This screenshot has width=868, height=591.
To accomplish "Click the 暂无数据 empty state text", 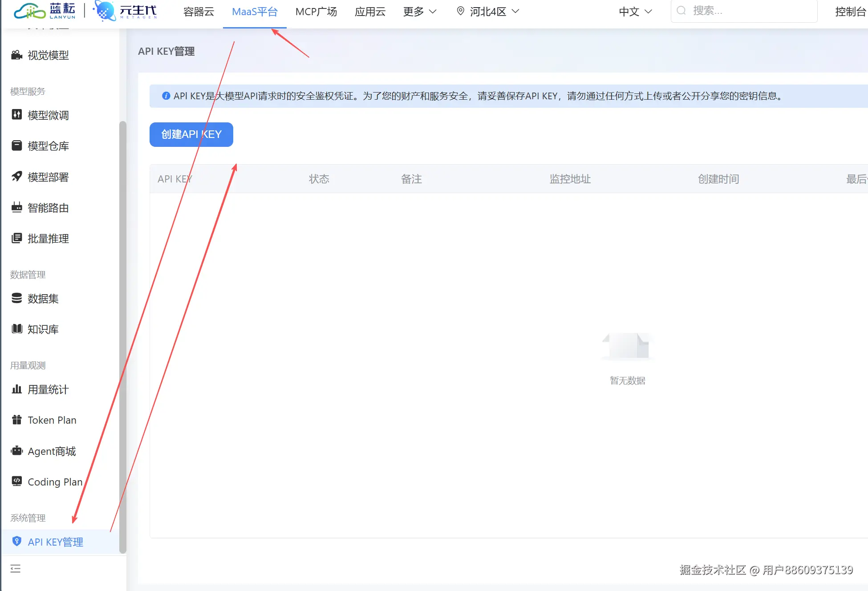I will [x=628, y=381].
